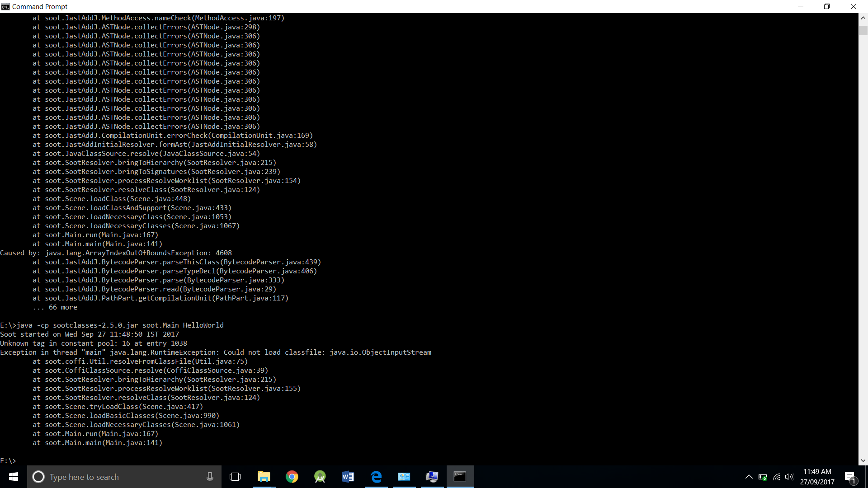Open Action Center notifications icon

tap(850, 477)
